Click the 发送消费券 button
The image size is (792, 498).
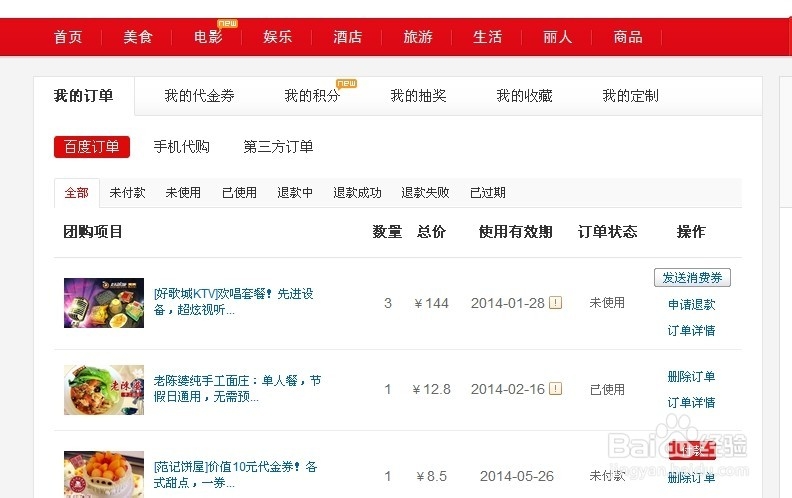pyautogui.click(x=692, y=278)
